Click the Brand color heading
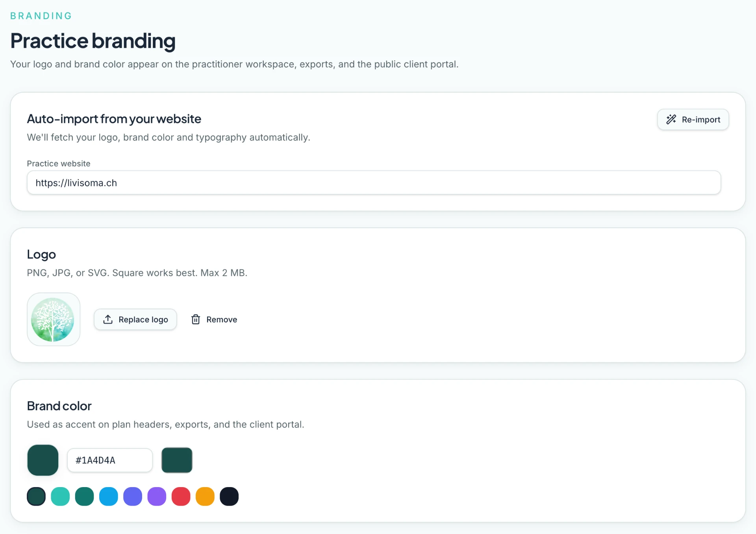Viewport: 756px width, 534px height. click(59, 406)
